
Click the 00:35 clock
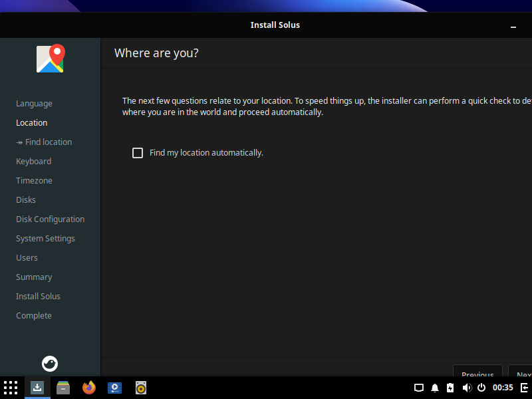503,388
